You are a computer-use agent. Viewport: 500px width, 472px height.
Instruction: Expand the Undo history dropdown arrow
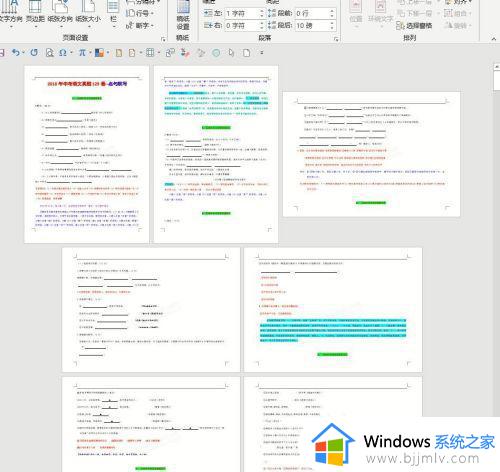click(x=23, y=53)
